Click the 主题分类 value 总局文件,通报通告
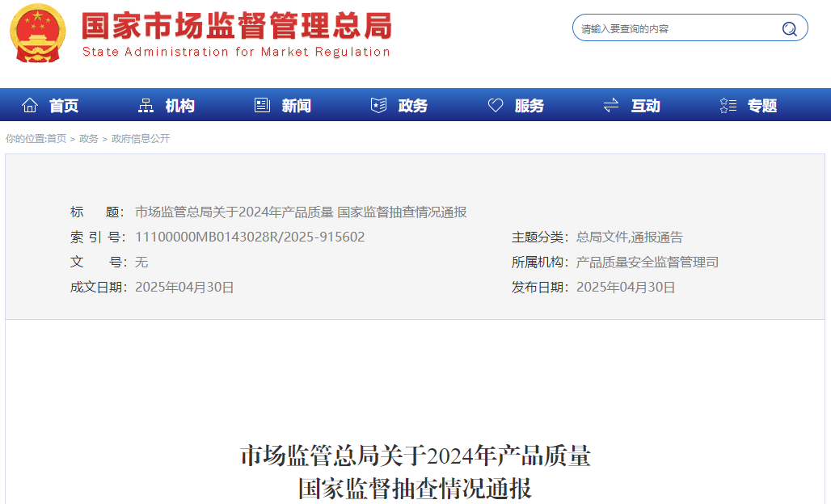This screenshot has height=504, width=831. [x=630, y=237]
